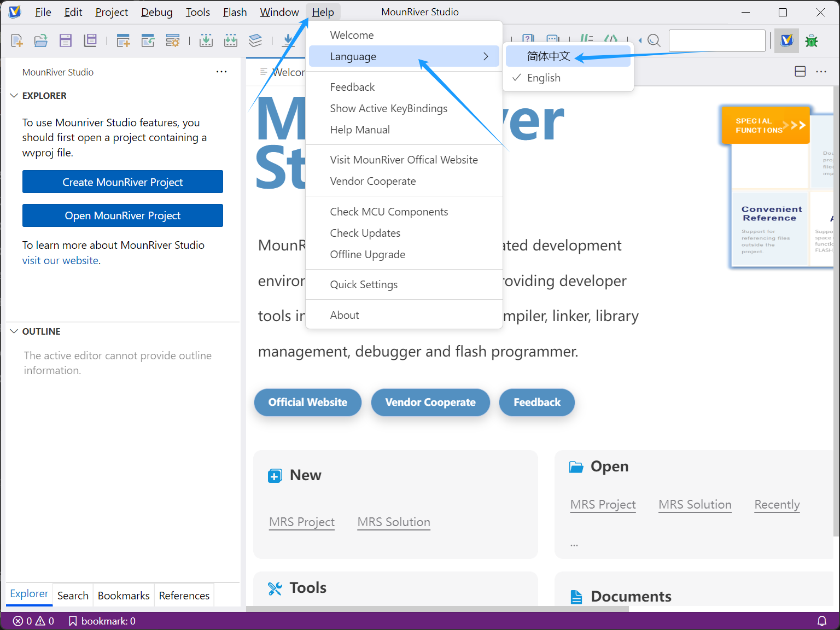Screen dimensions: 840x630
Task: Choose Check MCU Components
Action: click(x=404, y=212)
